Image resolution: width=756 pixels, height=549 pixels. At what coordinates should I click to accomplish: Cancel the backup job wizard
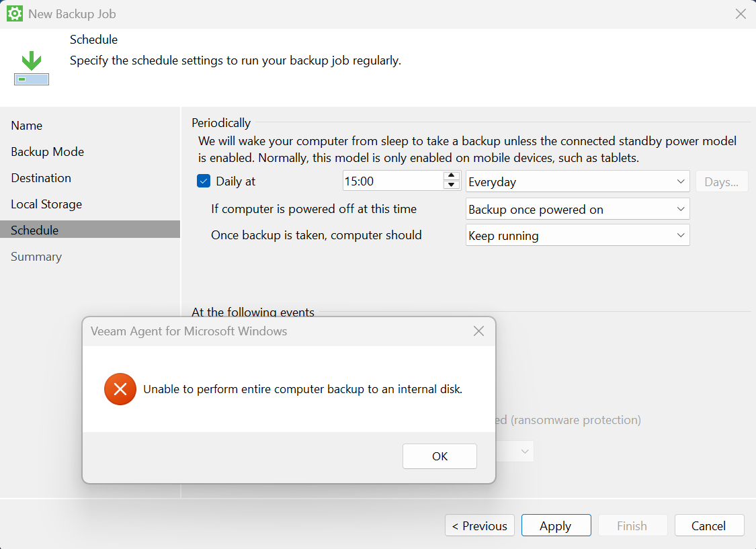click(x=709, y=526)
